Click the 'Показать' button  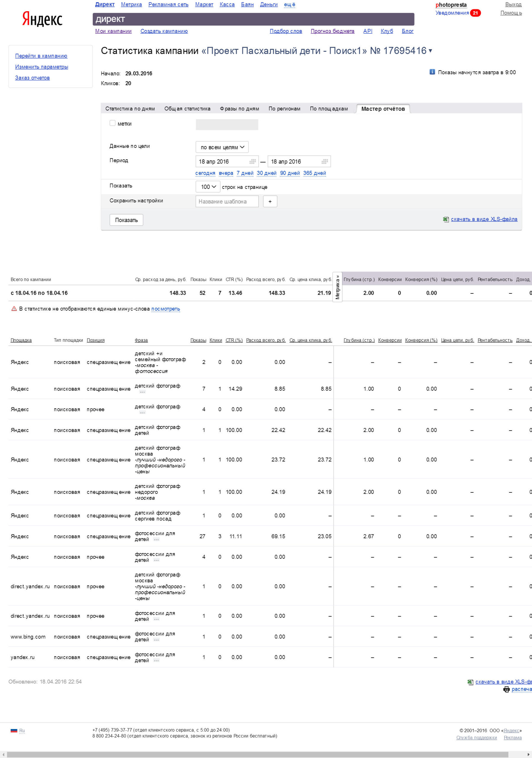(126, 220)
